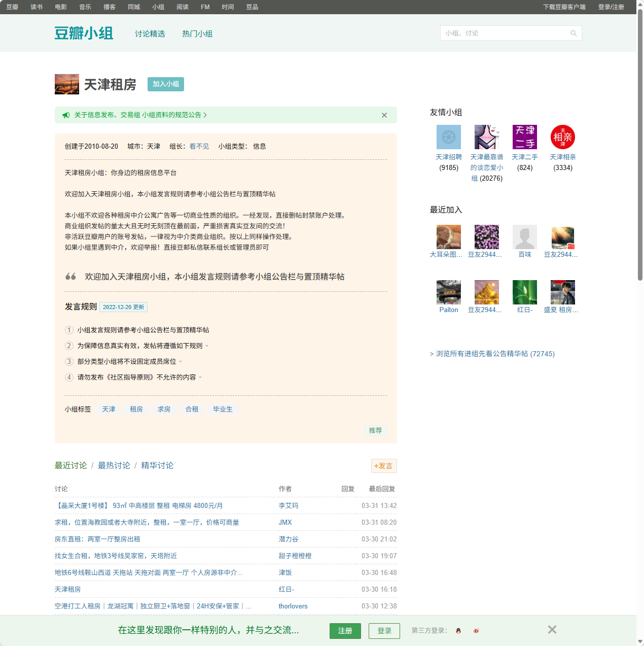Click the 小组、讨论 search field
The width and height of the screenshot is (644, 646).
505,33
